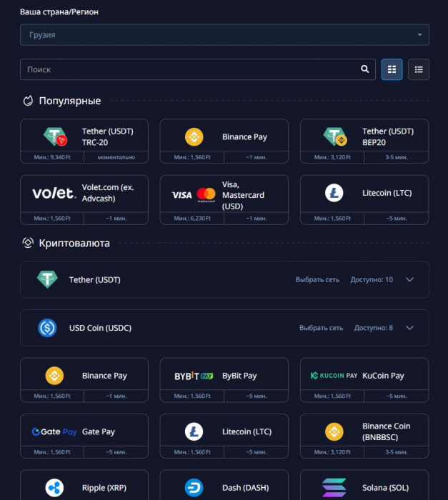
Task: Choose Tether (USDT) TRC-20 label
Action: (x=107, y=137)
